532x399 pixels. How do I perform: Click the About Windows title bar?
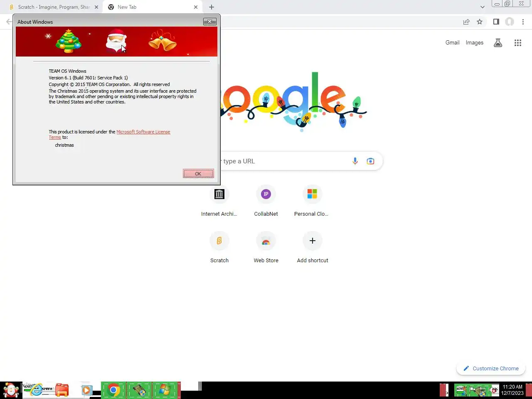[108, 22]
